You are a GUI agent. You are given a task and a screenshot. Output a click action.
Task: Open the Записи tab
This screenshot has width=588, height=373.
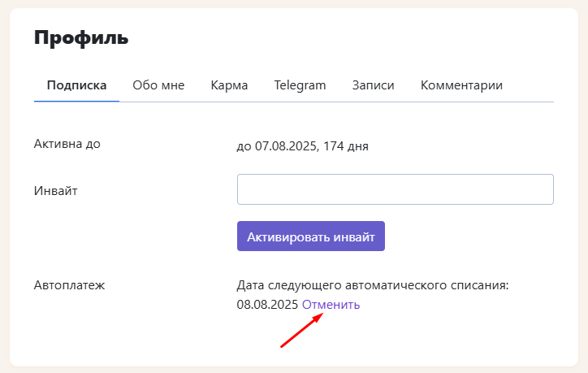[373, 85]
